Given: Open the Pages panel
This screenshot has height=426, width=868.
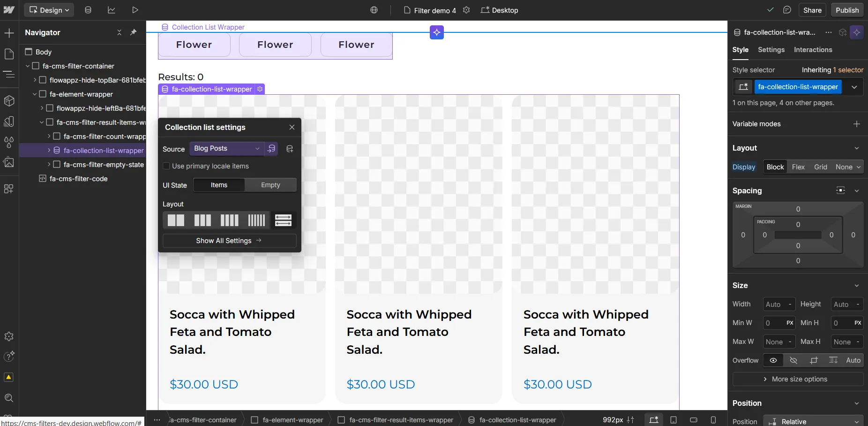Looking at the screenshot, I should (x=9, y=53).
